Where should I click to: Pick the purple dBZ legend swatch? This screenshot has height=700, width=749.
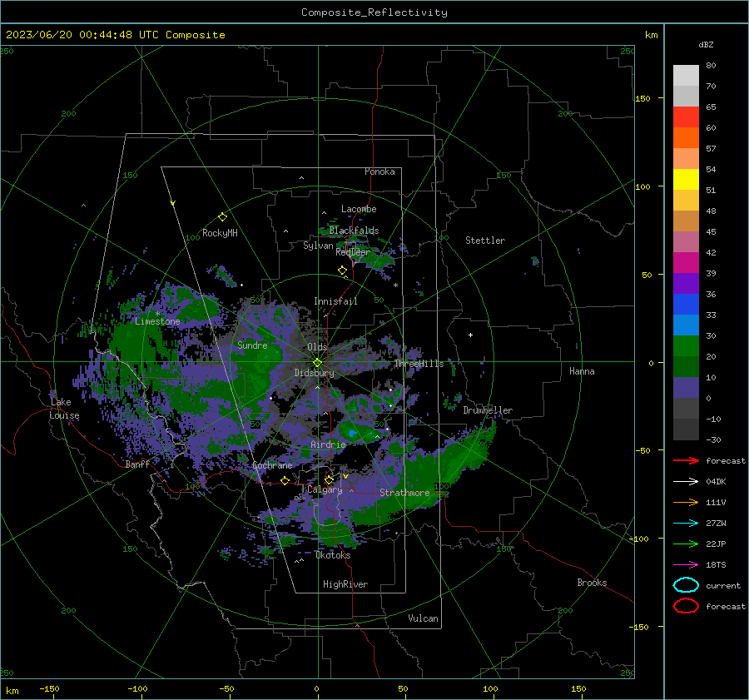[686, 283]
